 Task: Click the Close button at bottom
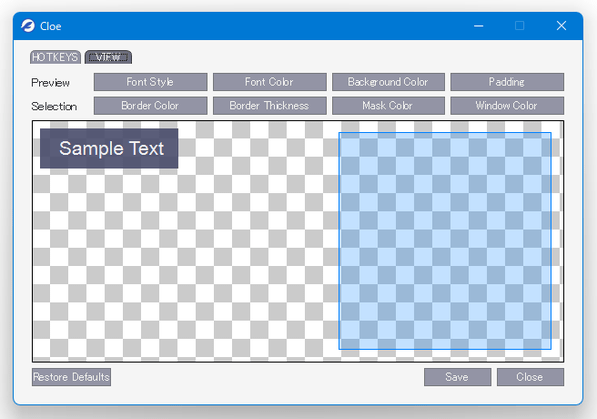(530, 377)
